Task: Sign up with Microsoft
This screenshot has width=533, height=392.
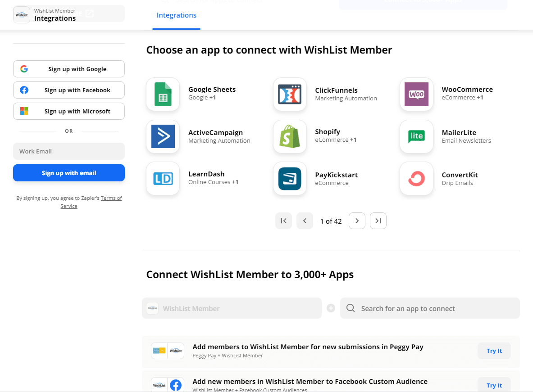Action: pyautogui.click(x=69, y=111)
